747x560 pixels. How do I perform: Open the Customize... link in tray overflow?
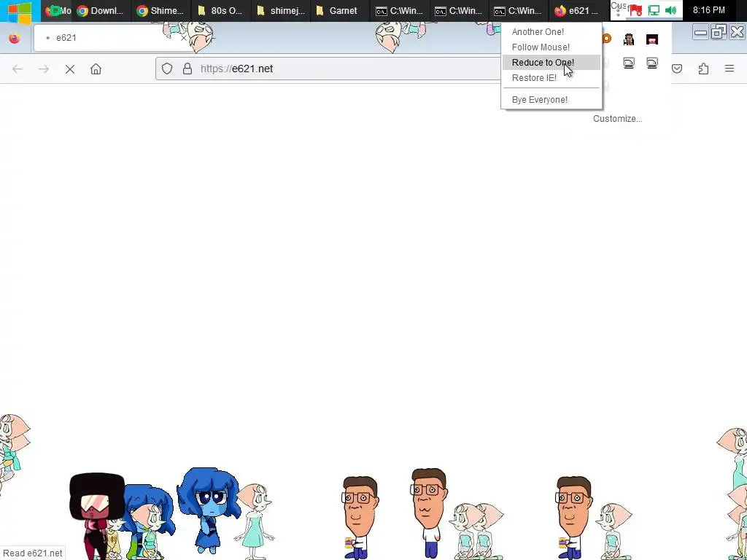(617, 119)
